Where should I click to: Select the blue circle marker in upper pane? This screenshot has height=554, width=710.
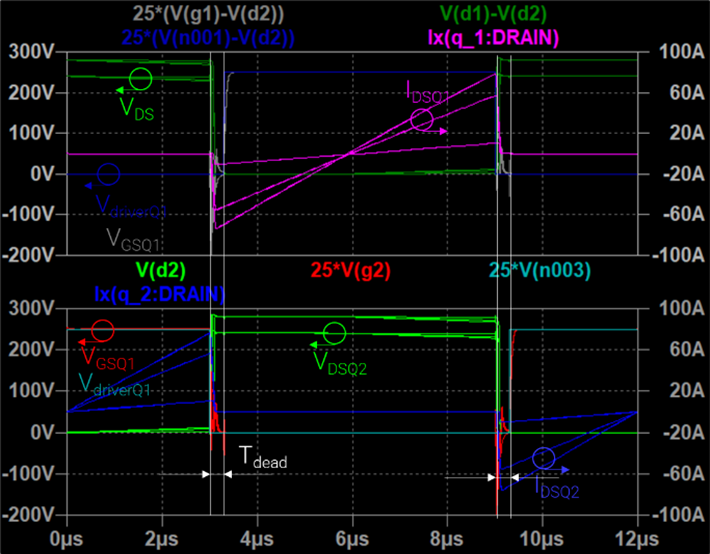point(109,175)
